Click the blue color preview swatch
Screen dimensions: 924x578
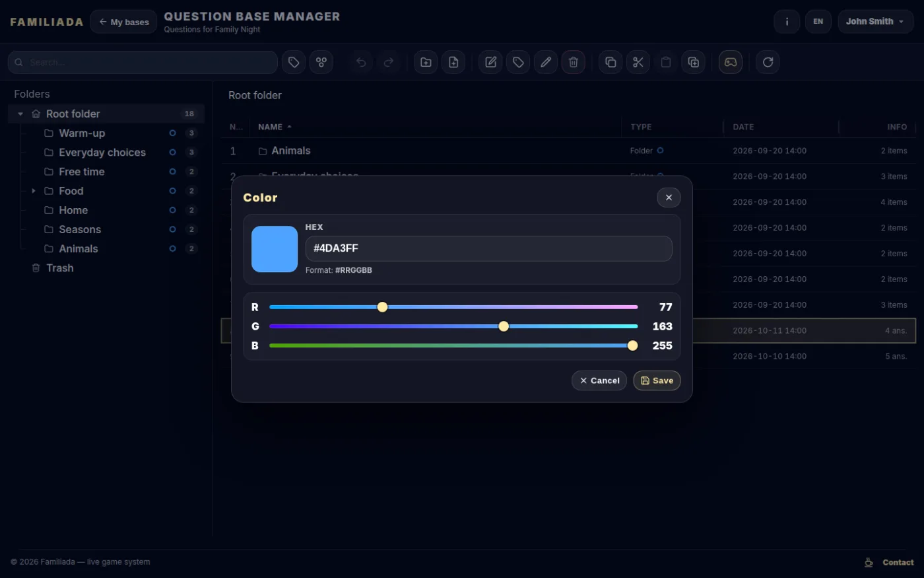275,249
